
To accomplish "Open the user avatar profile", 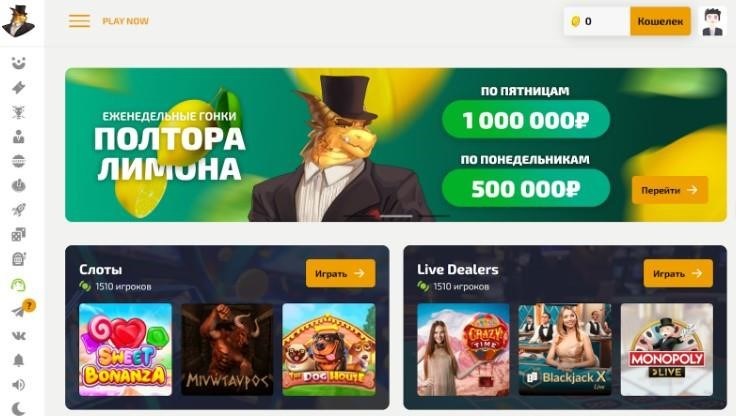I will point(712,21).
